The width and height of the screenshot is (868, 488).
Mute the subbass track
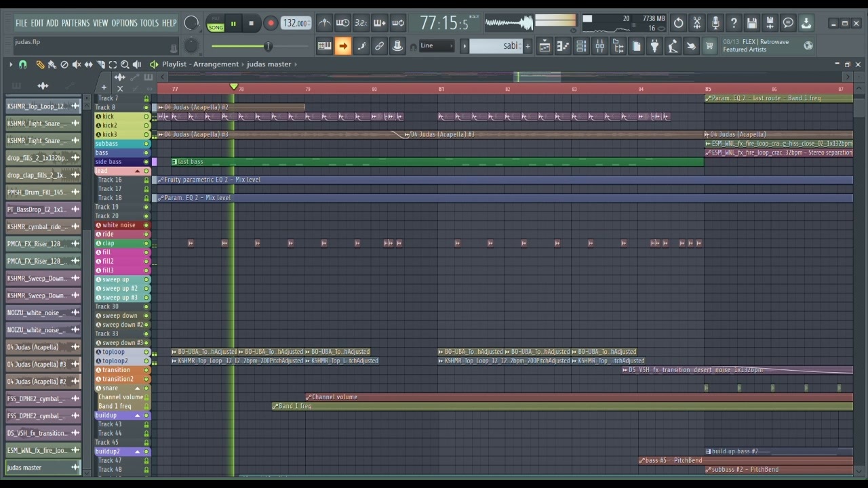[x=146, y=144]
